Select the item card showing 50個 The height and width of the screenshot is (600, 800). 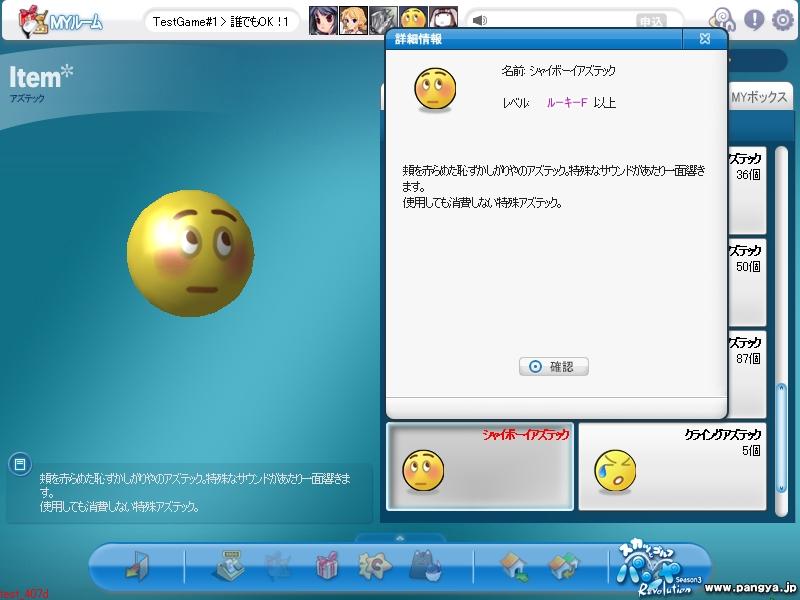(x=747, y=283)
